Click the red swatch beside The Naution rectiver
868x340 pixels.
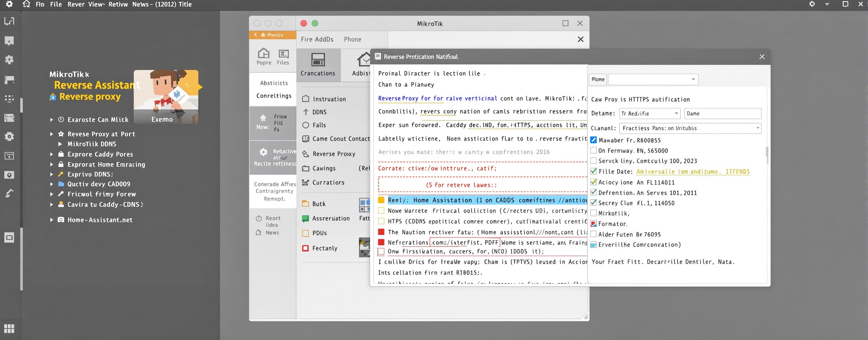coord(381,232)
